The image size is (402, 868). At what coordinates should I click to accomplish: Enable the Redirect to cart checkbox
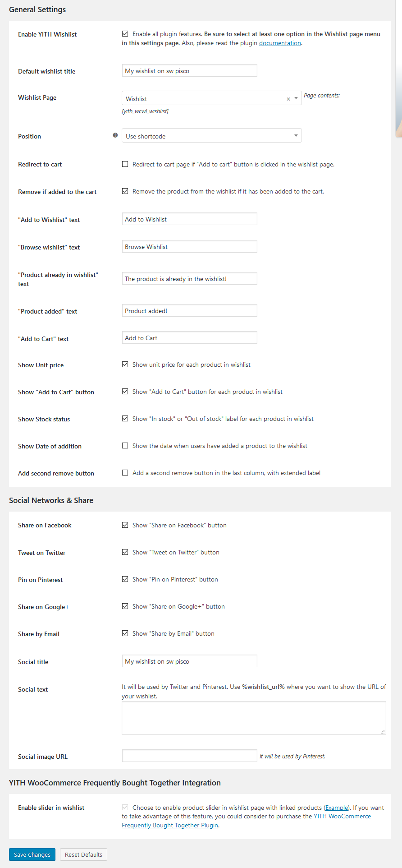coord(125,164)
